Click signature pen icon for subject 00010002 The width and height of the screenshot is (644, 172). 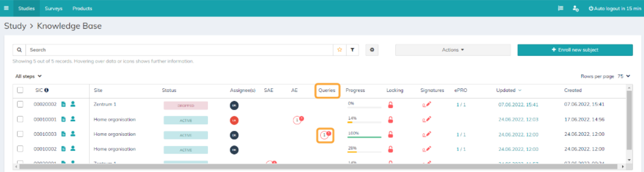coord(426,149)
